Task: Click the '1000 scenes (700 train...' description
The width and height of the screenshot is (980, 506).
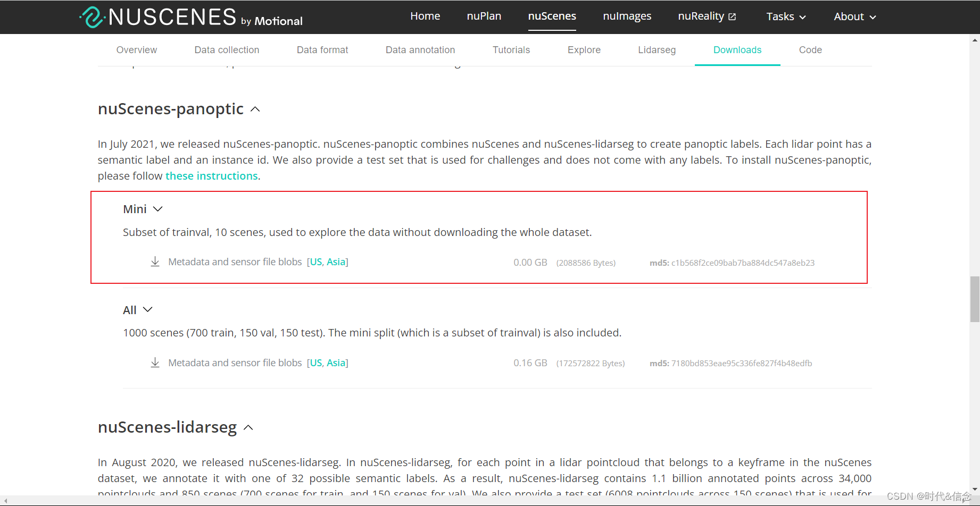Action: [372, 333]
